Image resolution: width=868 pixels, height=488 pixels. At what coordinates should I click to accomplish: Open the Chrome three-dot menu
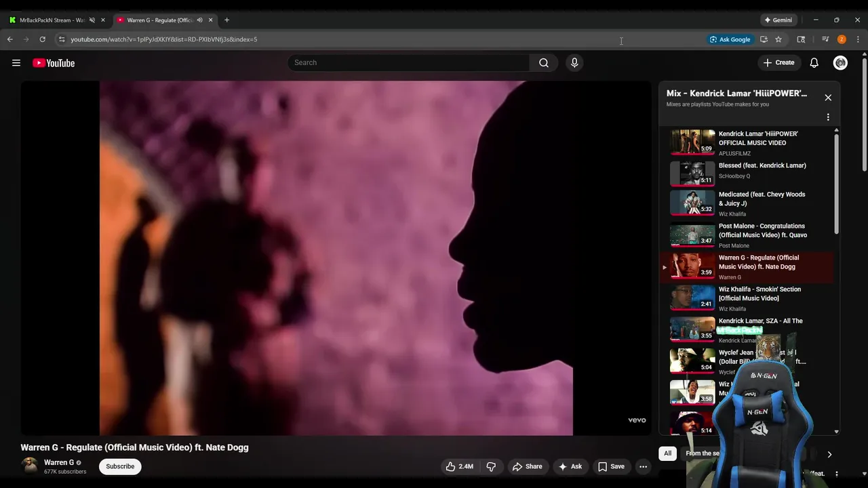(858, 39)
